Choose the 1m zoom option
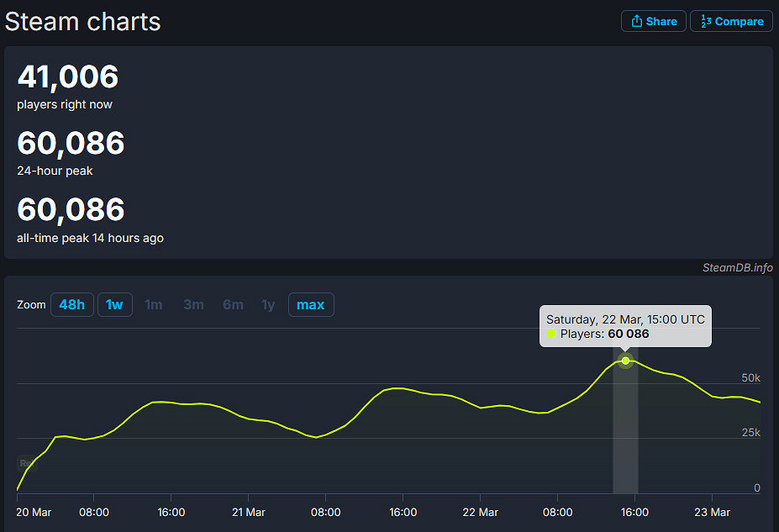Screen dimensions: 779x532 pyautogui.click(x=154, y=304)
